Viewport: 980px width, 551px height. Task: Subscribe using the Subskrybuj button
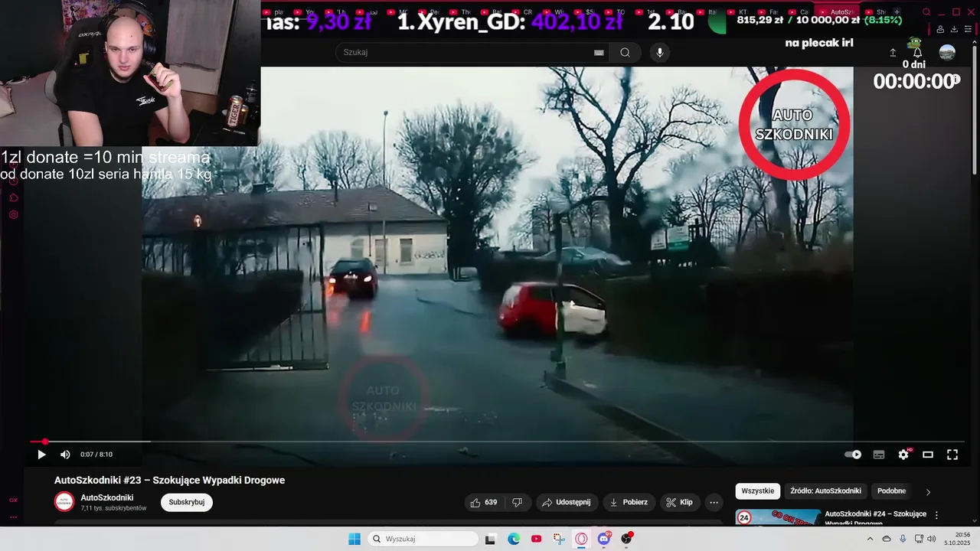(187, 502)
